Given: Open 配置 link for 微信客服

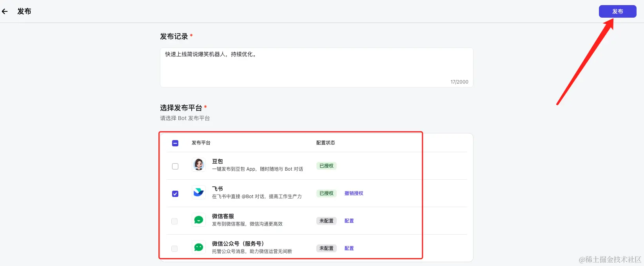Looking at the screenshot, I should (x=349, y=221).
